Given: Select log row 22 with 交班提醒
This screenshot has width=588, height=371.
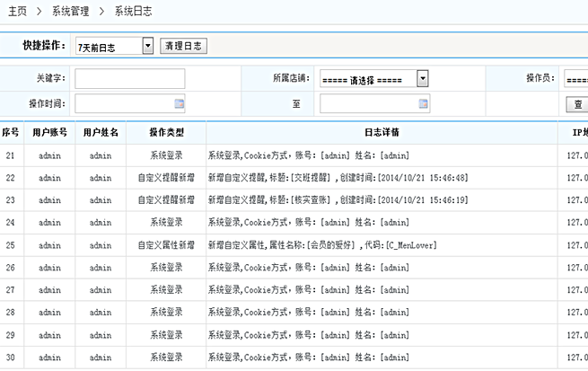Looking at the screenshot, I should coord(338,178).
